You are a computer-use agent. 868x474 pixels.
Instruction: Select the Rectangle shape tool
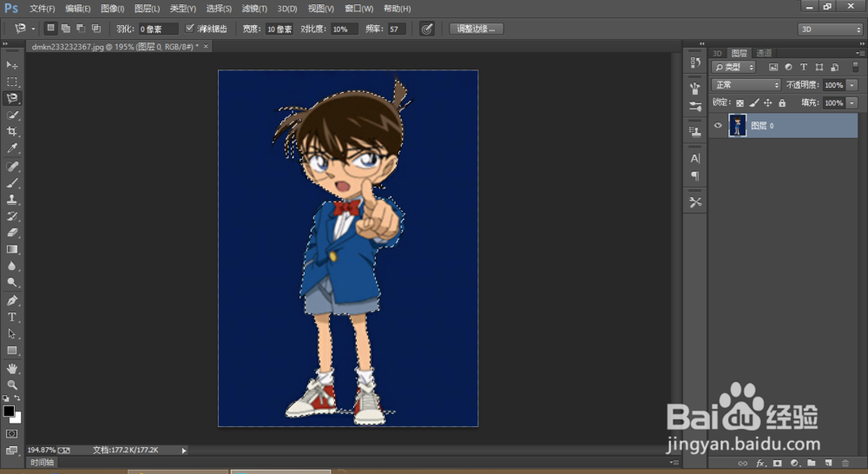click(11, 351)
